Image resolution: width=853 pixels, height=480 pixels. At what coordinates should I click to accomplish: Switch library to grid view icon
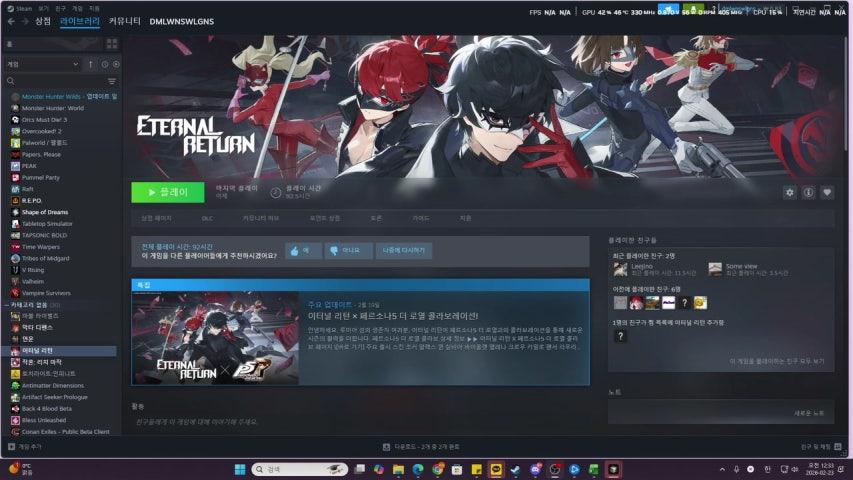coord(112,44)
